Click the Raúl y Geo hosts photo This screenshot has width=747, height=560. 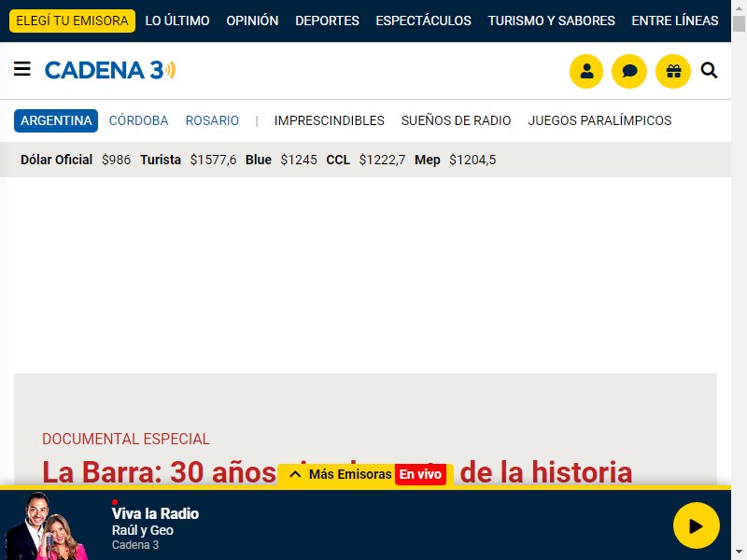(x=48, y=525)
